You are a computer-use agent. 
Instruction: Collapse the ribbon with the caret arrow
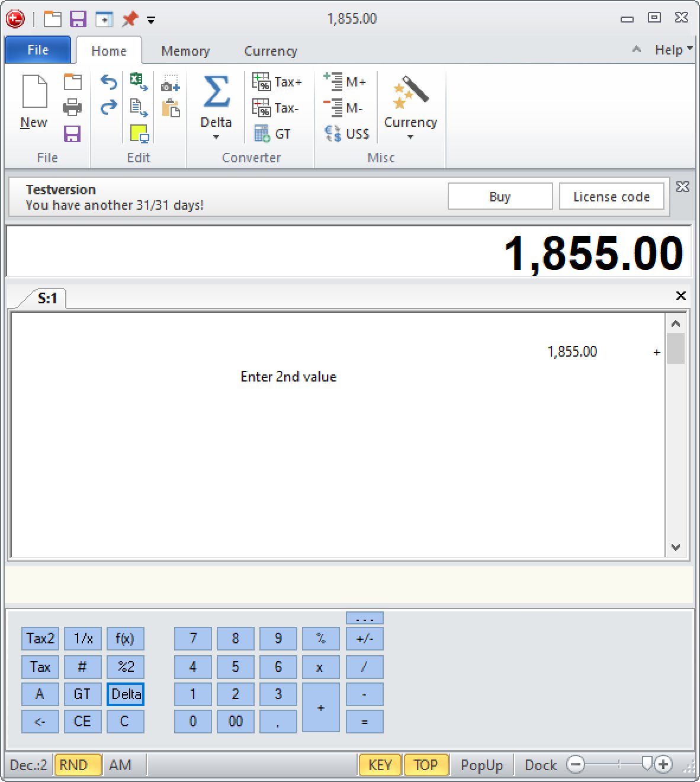637,50
